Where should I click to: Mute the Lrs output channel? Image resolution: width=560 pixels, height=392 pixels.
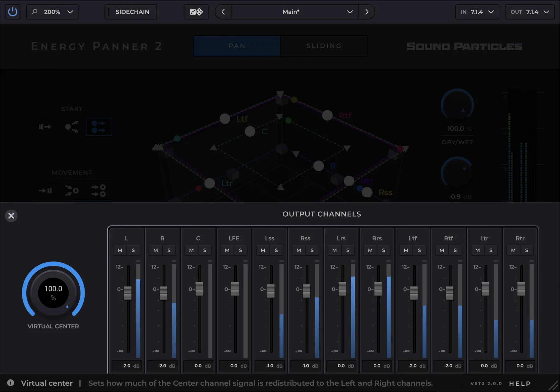(x=335, y=250)
